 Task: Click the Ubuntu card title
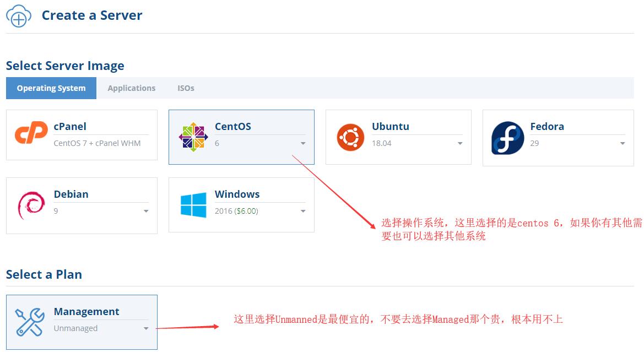pyautogui.click(x=391, y=127)
